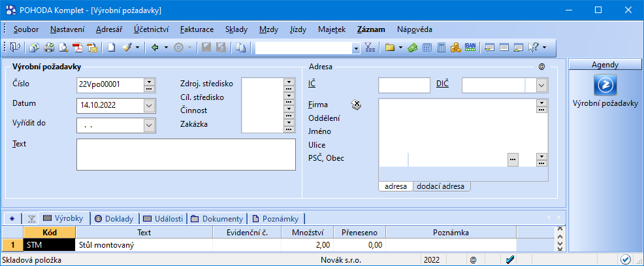Image resolution: width=644 pixels, height=266 pixels.
Task: Create new record blank page icon
Action: (111, 48)
